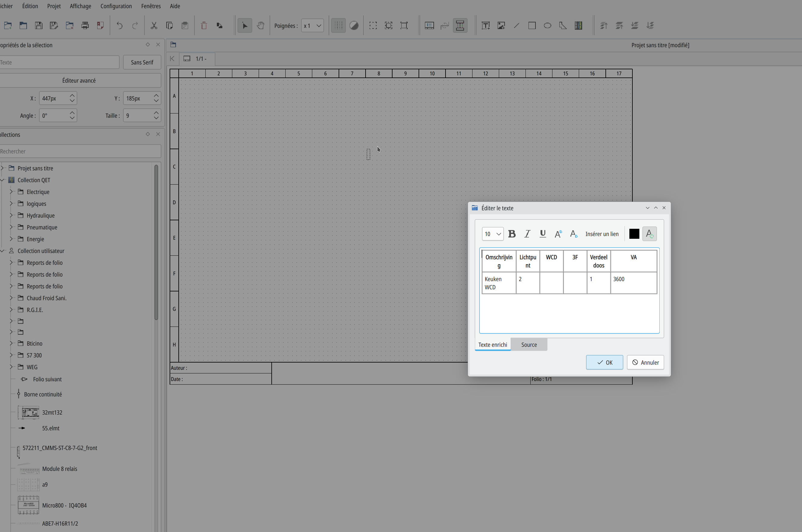The height and width of the screenshot is (532, 802).
Task: Expand the Electrique folder
Action: (11, 192)
